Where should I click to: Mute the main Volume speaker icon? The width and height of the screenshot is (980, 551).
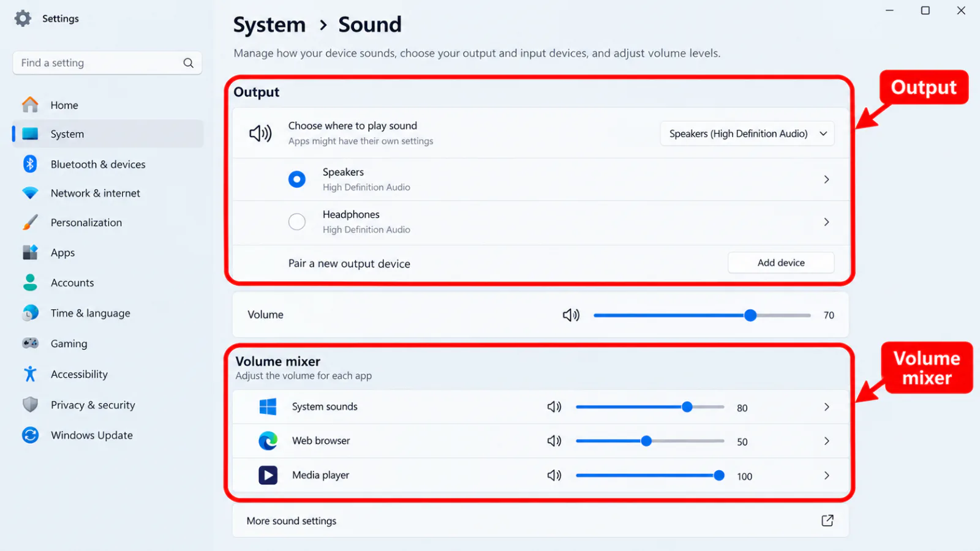(x=571, y=315)
